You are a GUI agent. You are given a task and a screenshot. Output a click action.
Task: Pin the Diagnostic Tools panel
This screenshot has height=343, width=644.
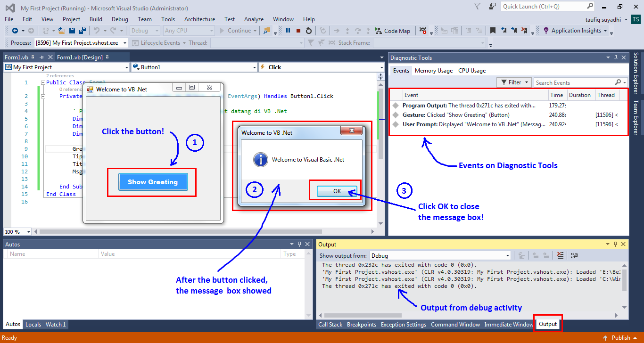point(616,57)
